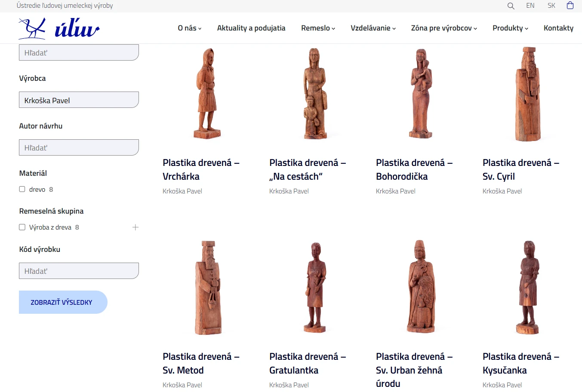The width and height of the screenshot is (582, 392).
Task: Expand Výroba z dreva plus icon
Action: click(135, 227)
